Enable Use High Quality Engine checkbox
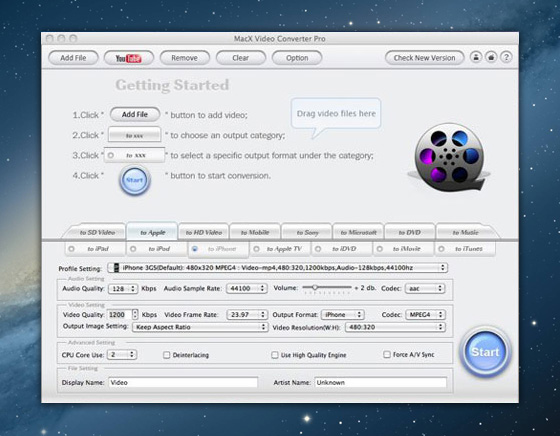This screenshot has height=436, width=560. coord(275,355)
